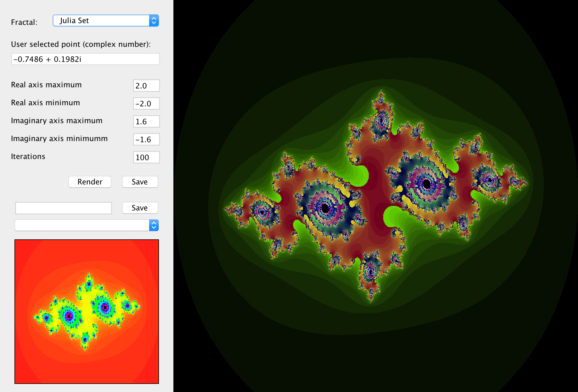Expand the empty saved items dropdown
The width and height of the screenshot is (578, 392).
(82, 225)
